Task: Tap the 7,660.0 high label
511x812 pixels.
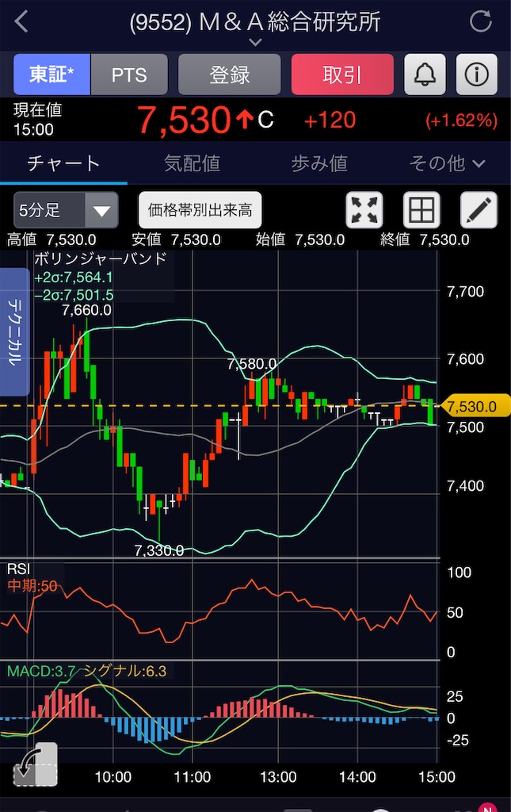Action: (86, 310)
